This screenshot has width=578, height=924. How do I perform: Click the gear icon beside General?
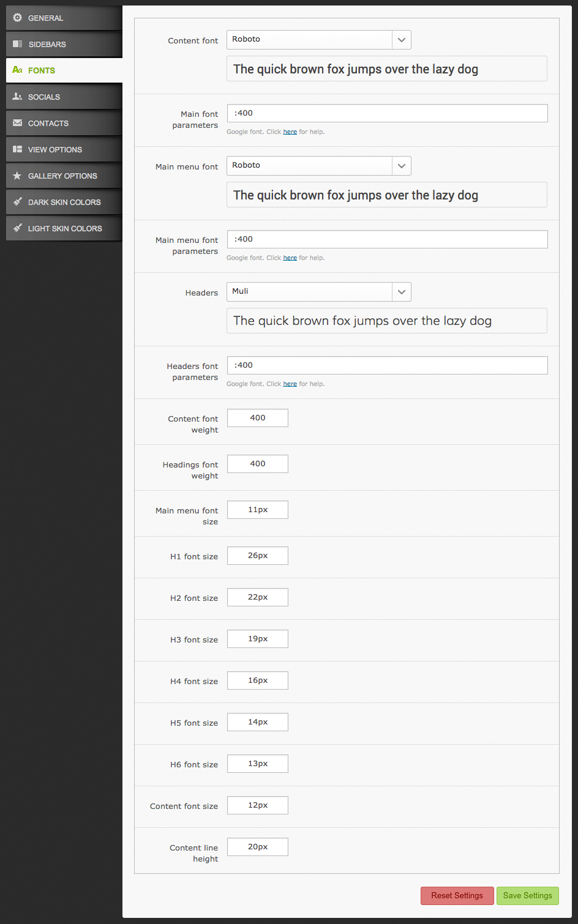coord(17,18)
